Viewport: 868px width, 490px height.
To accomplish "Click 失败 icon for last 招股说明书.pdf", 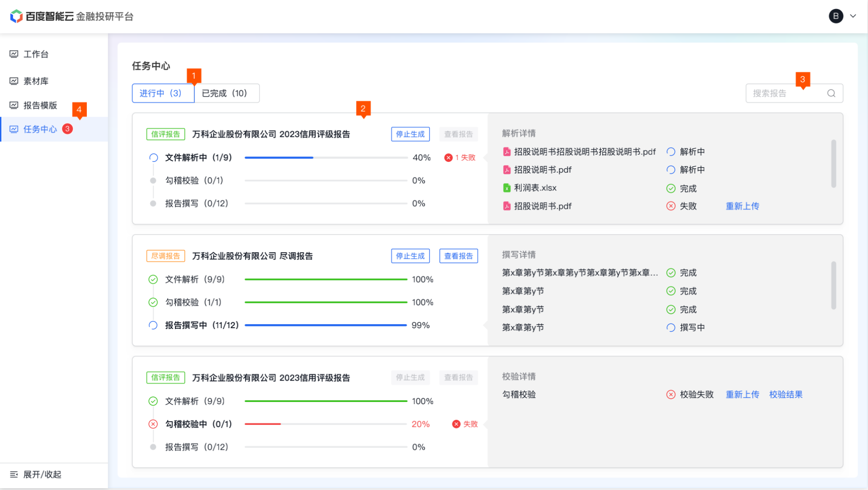I will 671,206.
